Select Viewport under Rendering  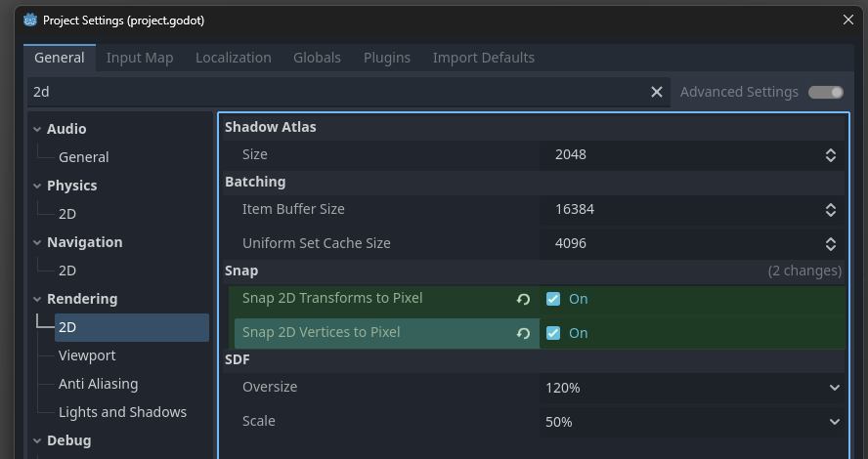pyautogui.click(x=87, y=355)
